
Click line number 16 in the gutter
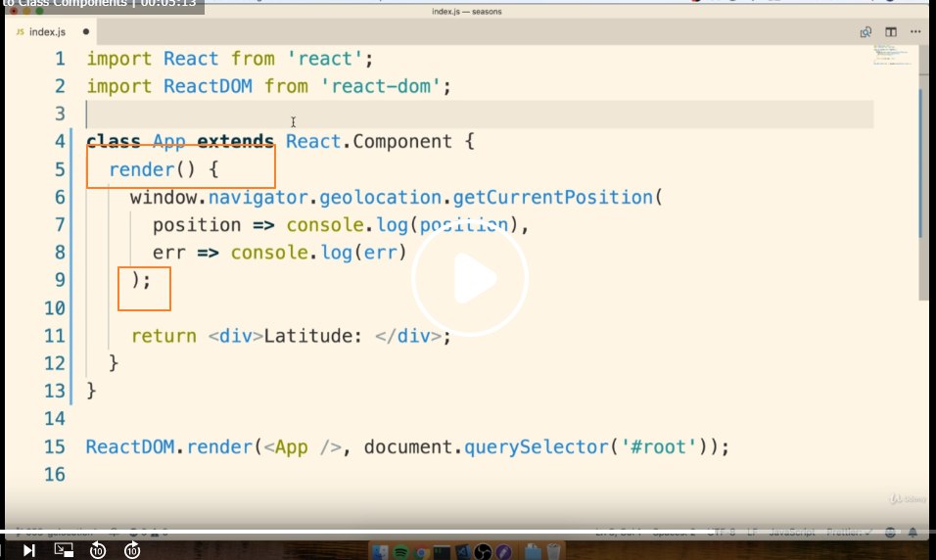(x=54, y=474)
